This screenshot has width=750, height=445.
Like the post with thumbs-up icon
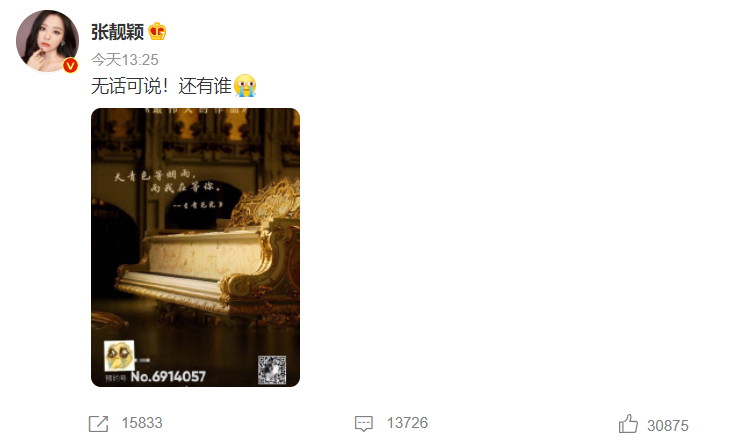tap(628, 424)
